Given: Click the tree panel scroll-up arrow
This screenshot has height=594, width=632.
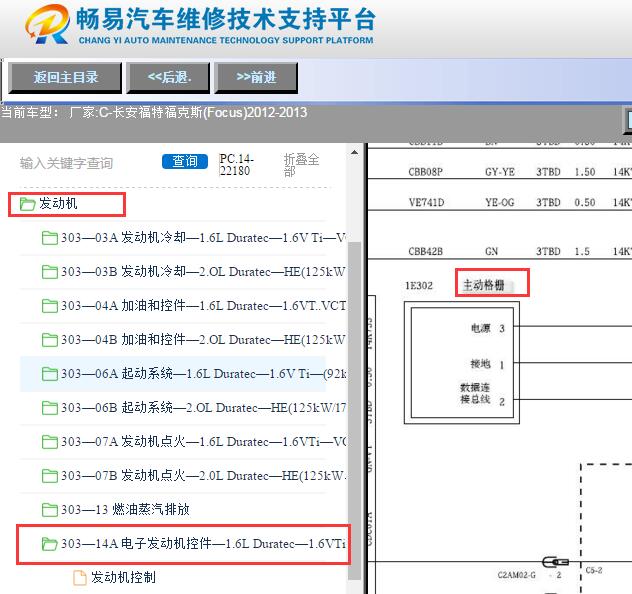Looking at the screenshot, I should pyautogui.click(x=354, y=152).
